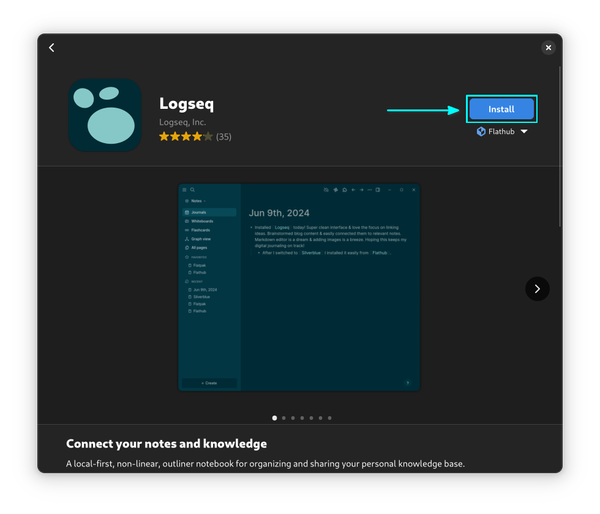Select the last carousel page dot
The image size is (600, 514).
[x=330, y=418]
